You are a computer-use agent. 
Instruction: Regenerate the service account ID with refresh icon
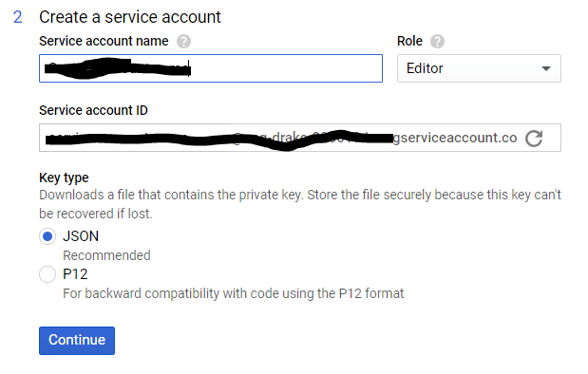point(534,139)
